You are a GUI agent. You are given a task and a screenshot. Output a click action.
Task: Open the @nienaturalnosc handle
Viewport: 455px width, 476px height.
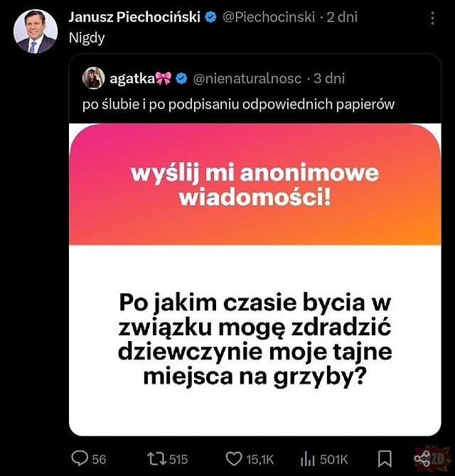247,78
